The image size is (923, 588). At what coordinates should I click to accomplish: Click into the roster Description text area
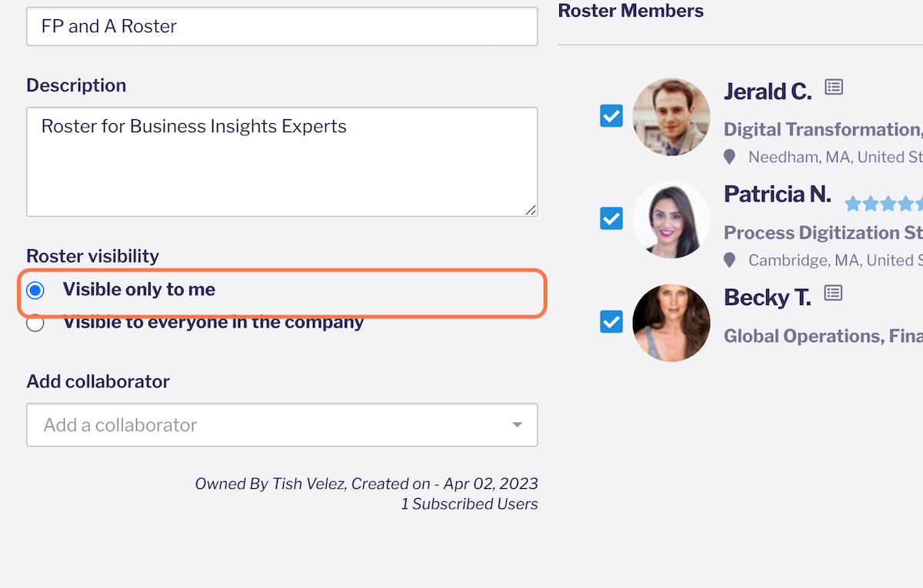click(x=282, y=161)
